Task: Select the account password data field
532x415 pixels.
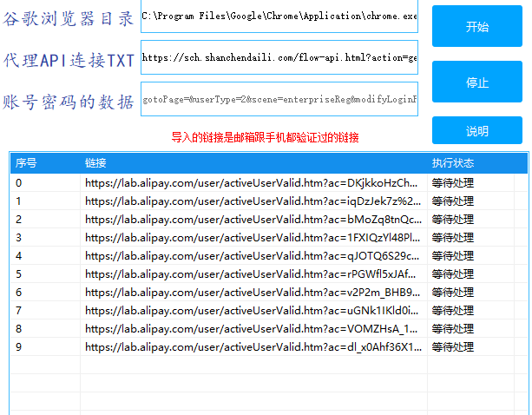Action: (279, 99)
